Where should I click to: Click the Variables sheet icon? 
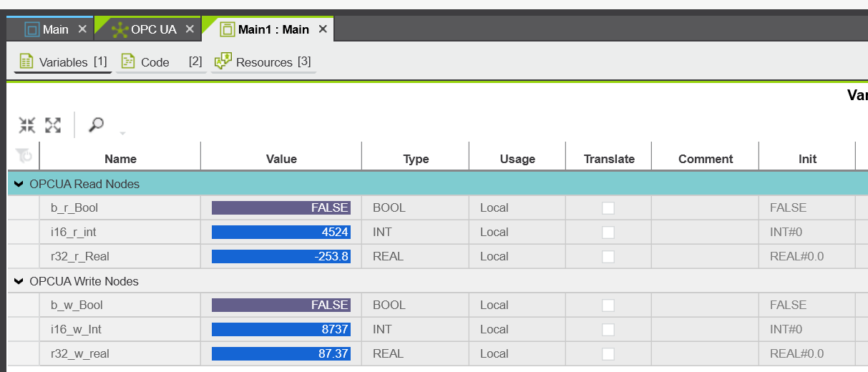26,62
